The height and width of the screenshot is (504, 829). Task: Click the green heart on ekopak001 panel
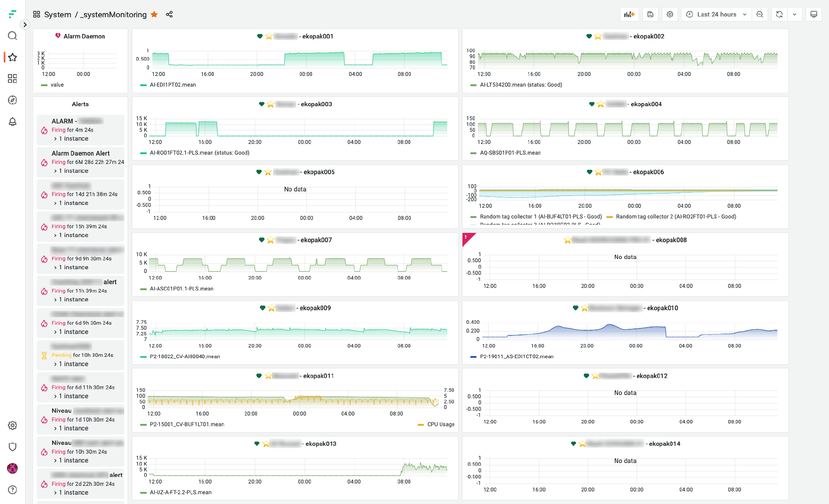click(x=260, y=36)
